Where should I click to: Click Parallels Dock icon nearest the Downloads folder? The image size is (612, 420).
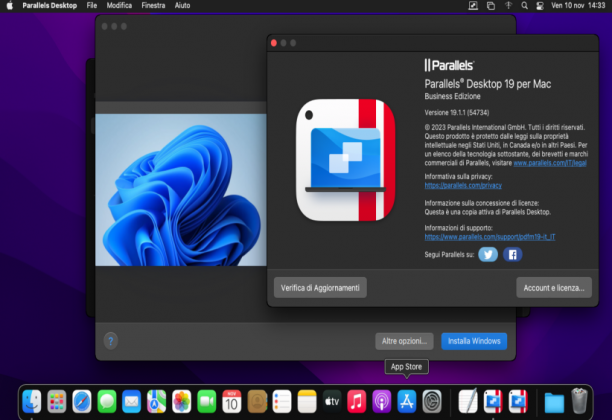[518, 401]
